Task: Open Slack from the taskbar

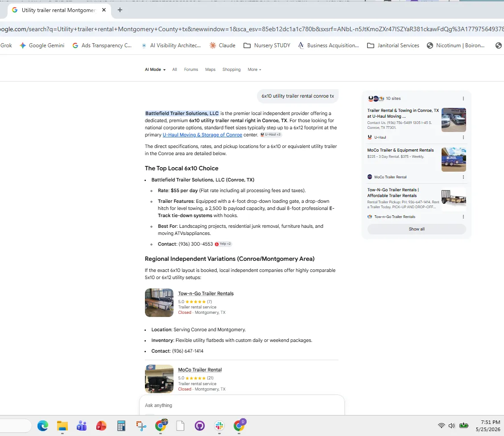Action: pos(219,426)
